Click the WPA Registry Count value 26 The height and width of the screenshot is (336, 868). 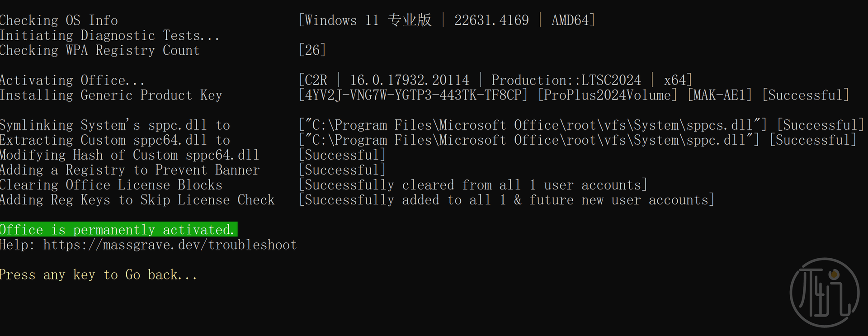312,50
